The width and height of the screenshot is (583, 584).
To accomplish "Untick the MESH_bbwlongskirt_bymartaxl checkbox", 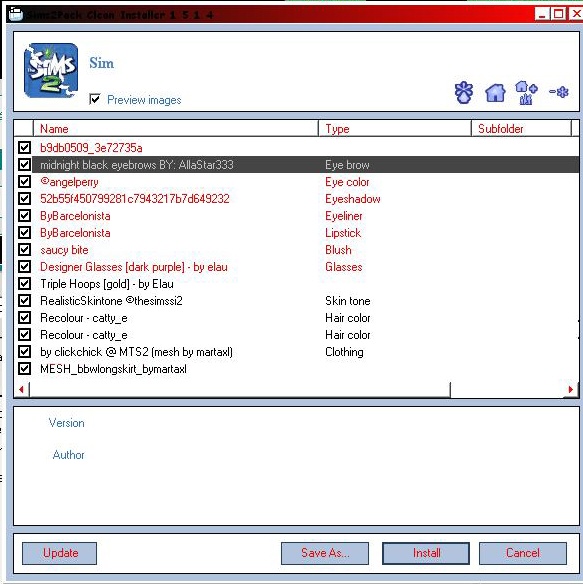I will [x=25, y=369].
